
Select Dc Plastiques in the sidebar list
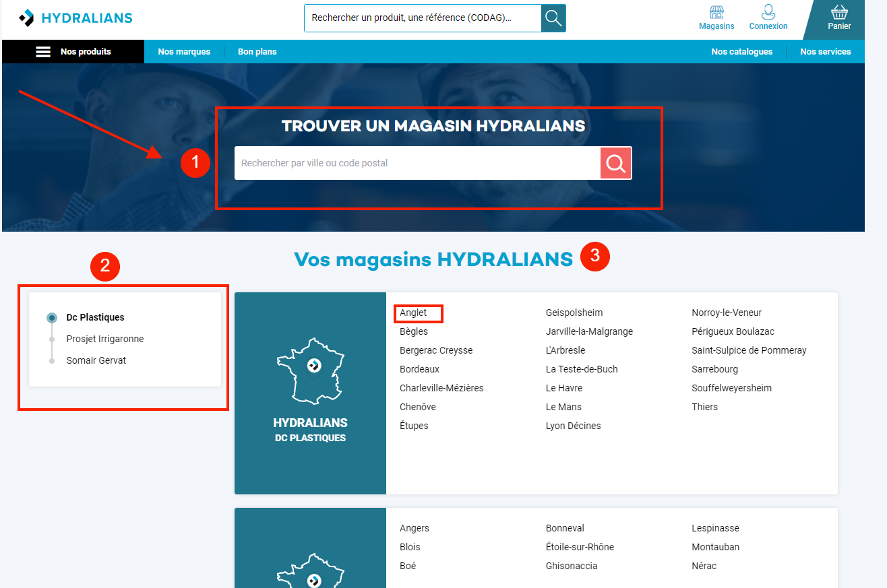point(95,317)
